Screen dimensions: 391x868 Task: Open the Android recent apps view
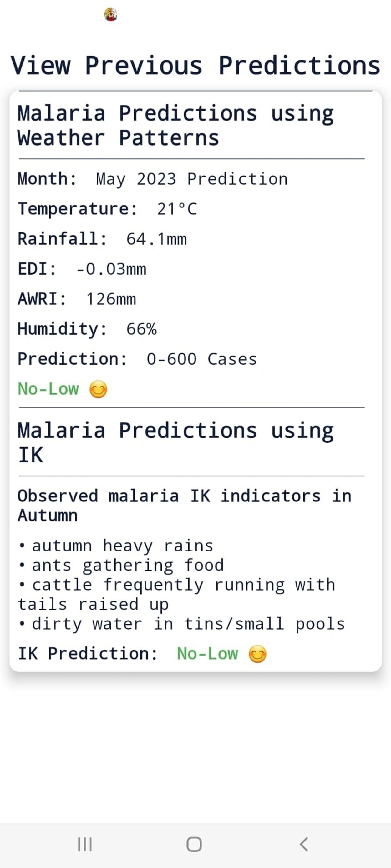85,844
